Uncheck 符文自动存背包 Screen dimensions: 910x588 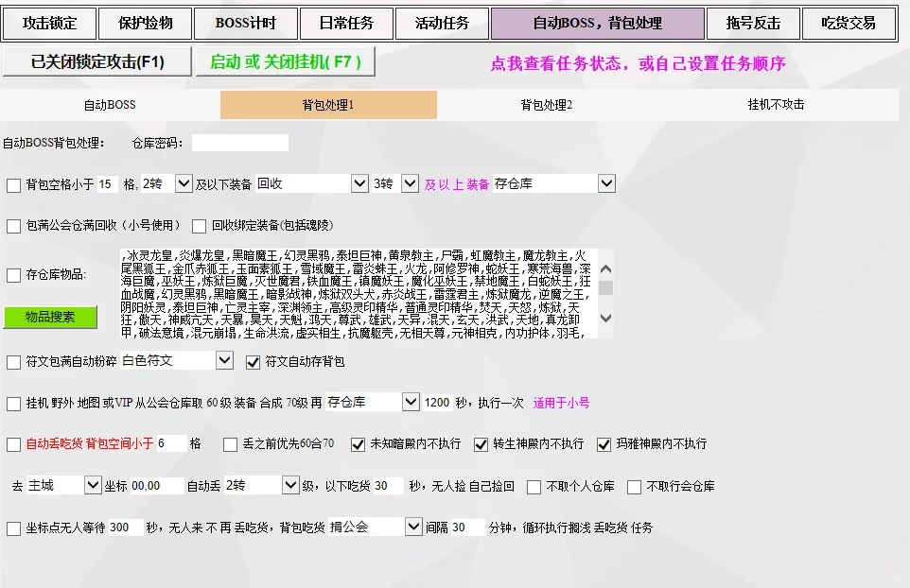pos(252,360)
